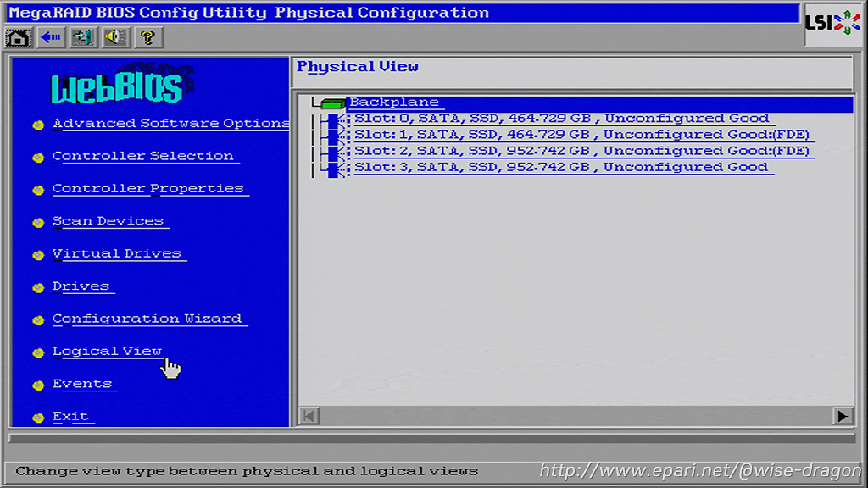Click the bullet beside Configuration Wizard
The image size is (868, 488).
coord(38,320)
